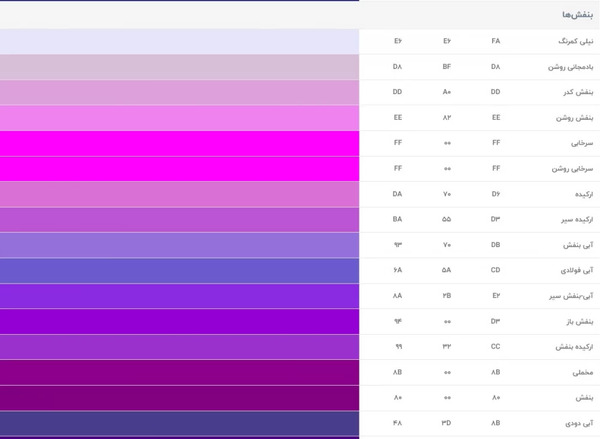Select the E۲ value of آبی-بنفش سیر
Image resolution: width=600 pixels, height=439 pixels.
tap(496, 295)
